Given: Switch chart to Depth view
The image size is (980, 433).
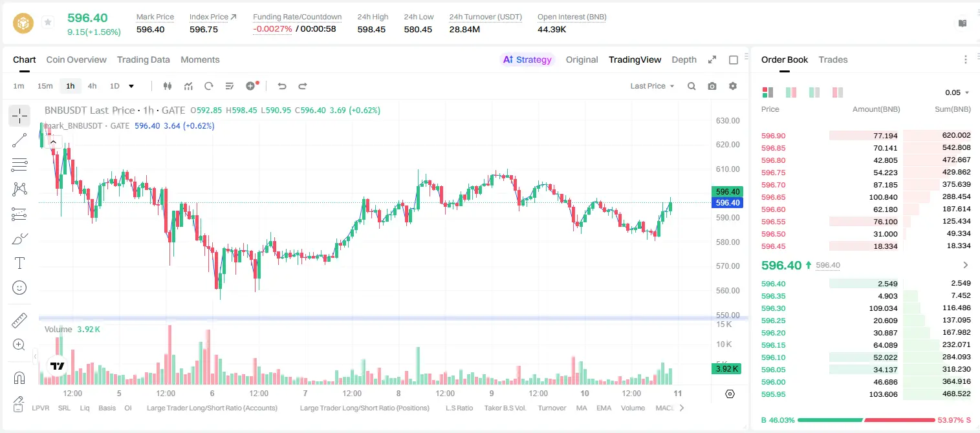Looking at the screenshot, I should point(684,59).
